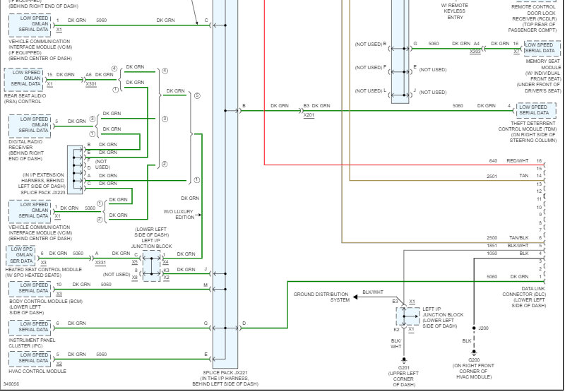Click the X5 connector label on junction block
This screenshot has height=392, width=565.
coord(134,262)
